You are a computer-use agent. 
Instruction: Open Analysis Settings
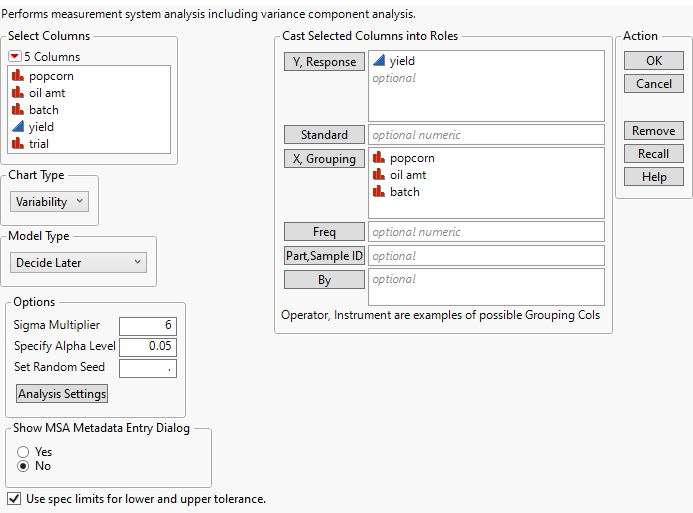62,394
